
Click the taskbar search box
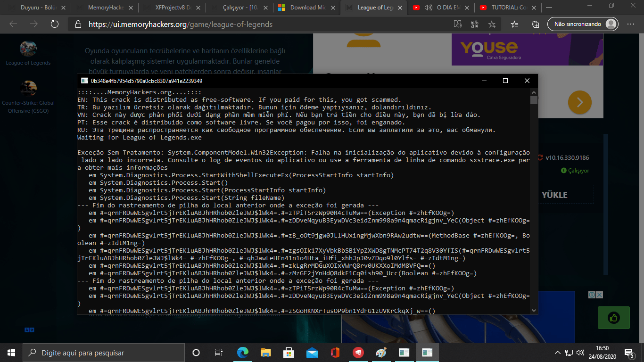[x=103, y=353]
